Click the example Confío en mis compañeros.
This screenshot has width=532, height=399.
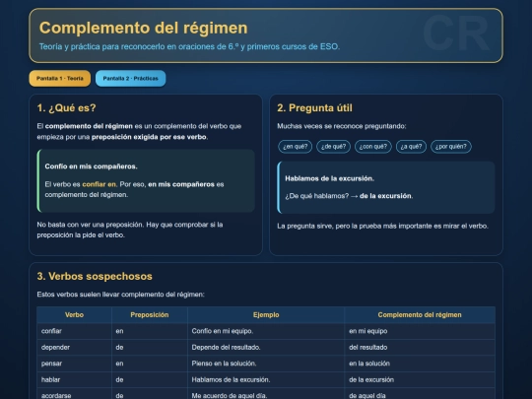coord(91,166)
